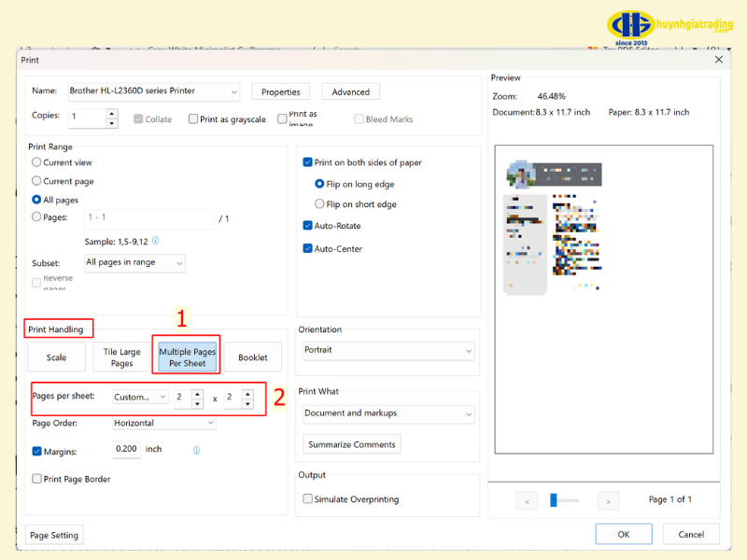
Task: Go to previous preview page arrow
Action: pyautogui.click(x=527, y=501)
